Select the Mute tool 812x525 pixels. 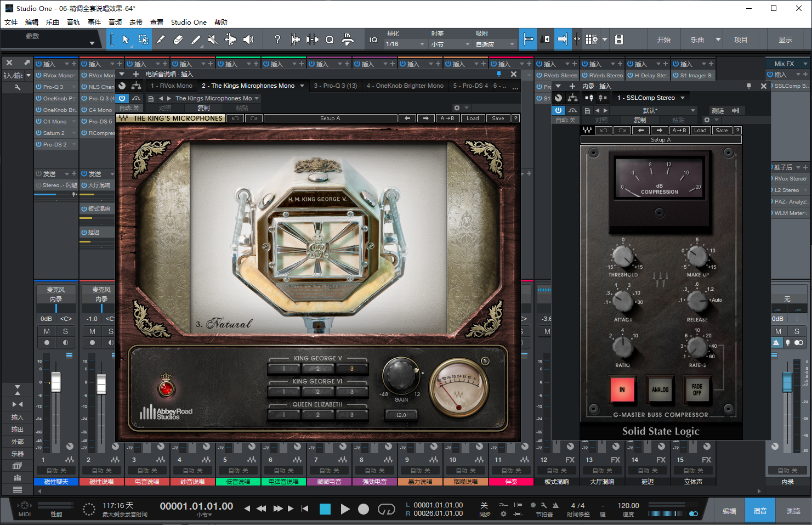point(213,39)
